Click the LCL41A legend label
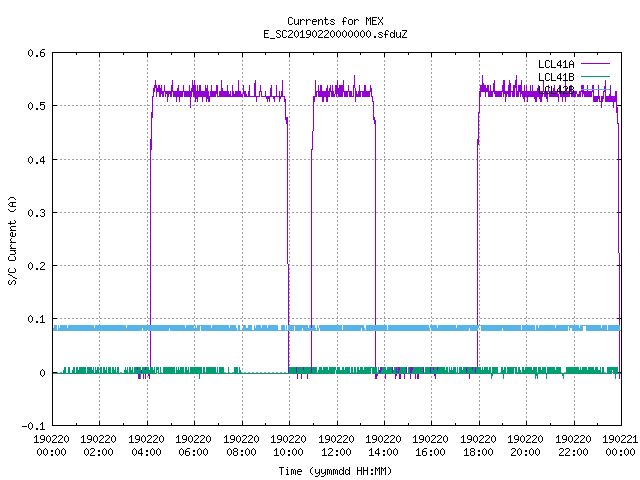This screenshot has height=480, width=640. [556, 64]
